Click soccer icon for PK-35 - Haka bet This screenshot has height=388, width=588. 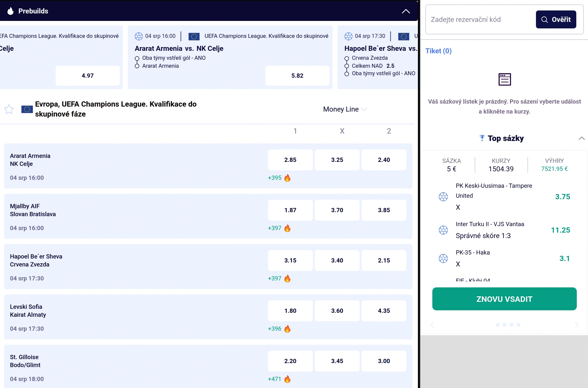pyautogui.click(x=443, y=259)
